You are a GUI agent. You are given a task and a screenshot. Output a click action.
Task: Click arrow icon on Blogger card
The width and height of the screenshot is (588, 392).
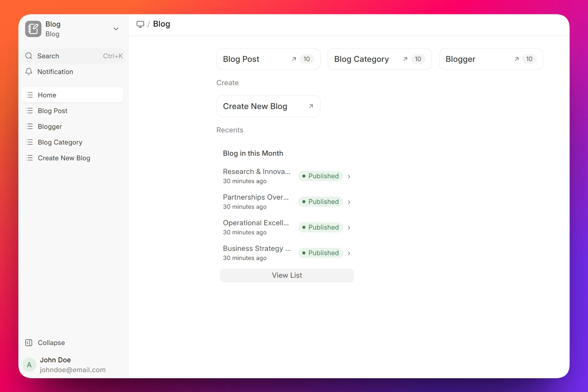coord(517,59)
